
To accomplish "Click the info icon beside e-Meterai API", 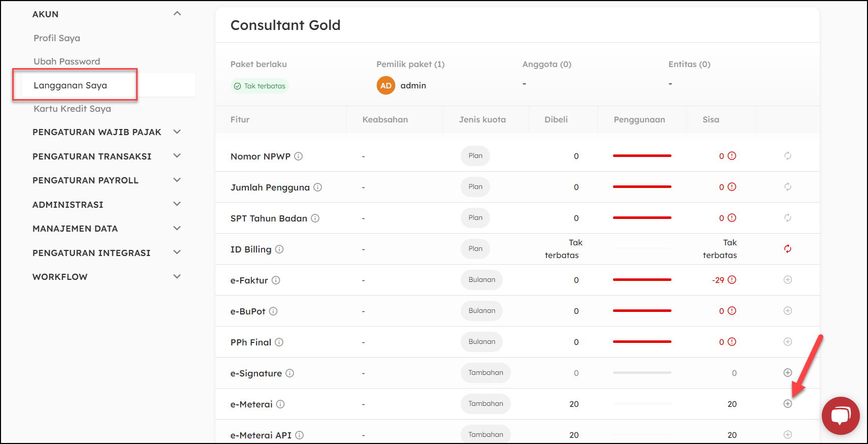I will (x=300, y=435).
